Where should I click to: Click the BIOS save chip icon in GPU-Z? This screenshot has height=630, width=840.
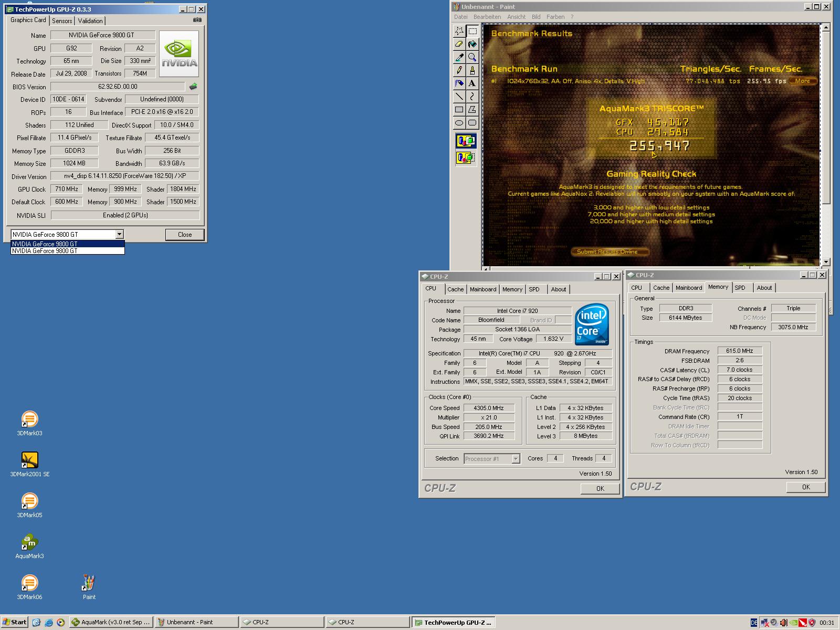click(193, 87)
